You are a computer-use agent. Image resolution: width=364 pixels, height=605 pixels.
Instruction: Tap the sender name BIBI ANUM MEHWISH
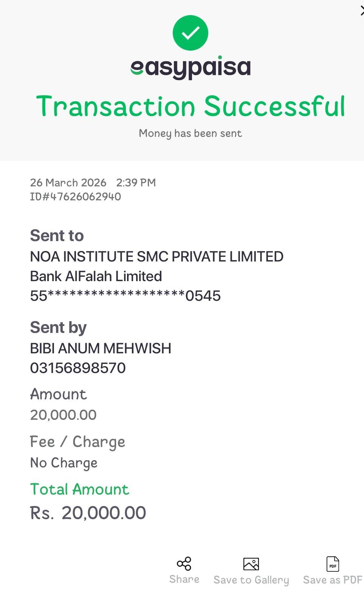pos(101,348)
